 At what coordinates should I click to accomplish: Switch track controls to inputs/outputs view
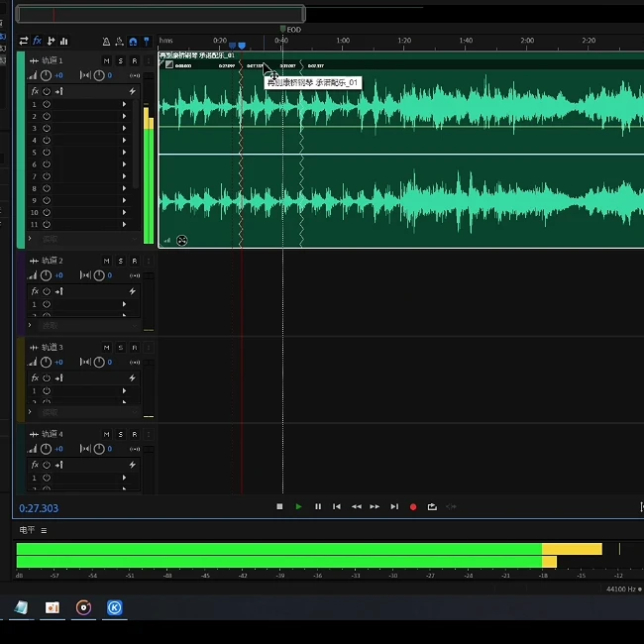tap(24, 41)
